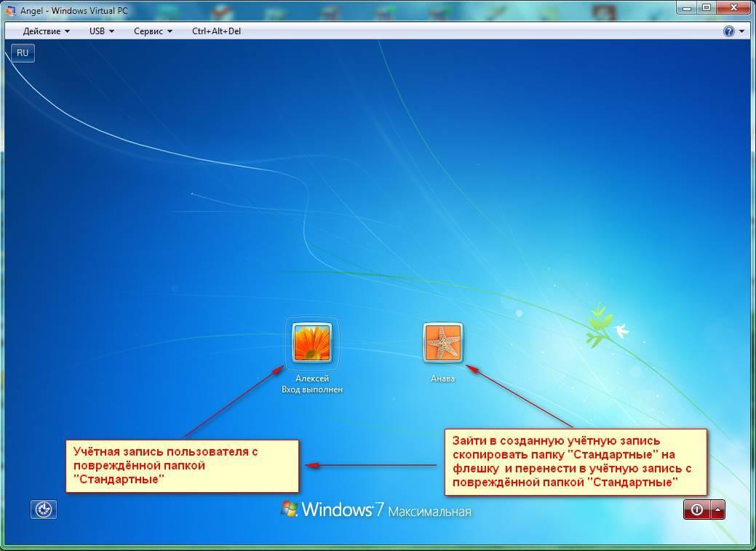
Task: Select the Алексей user account picture
Action: coord(312,343)
